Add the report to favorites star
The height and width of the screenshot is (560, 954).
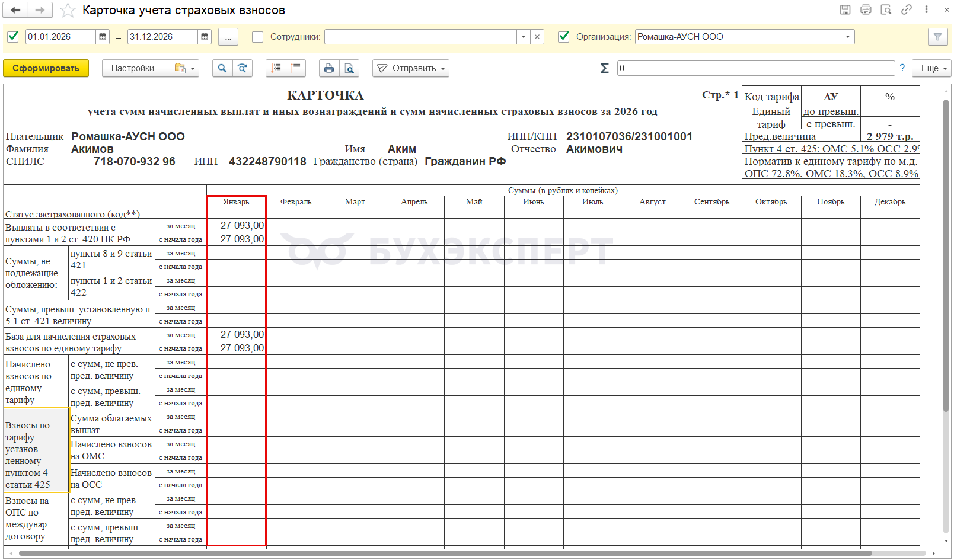click(68, 11)
